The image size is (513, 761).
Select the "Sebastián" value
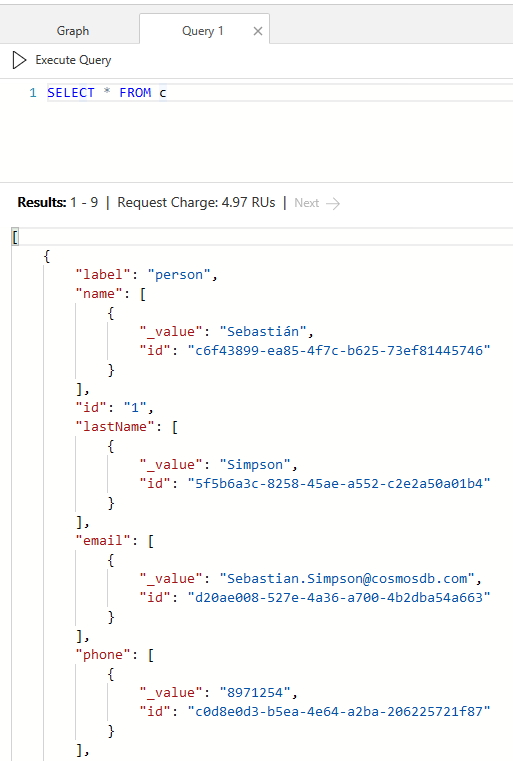263,331
